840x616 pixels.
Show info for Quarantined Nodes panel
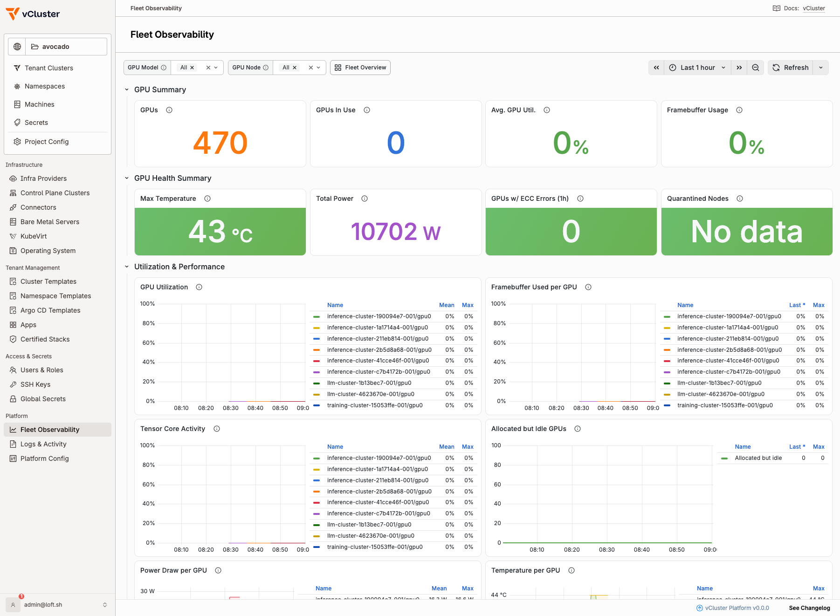click(x=740, y=198)
